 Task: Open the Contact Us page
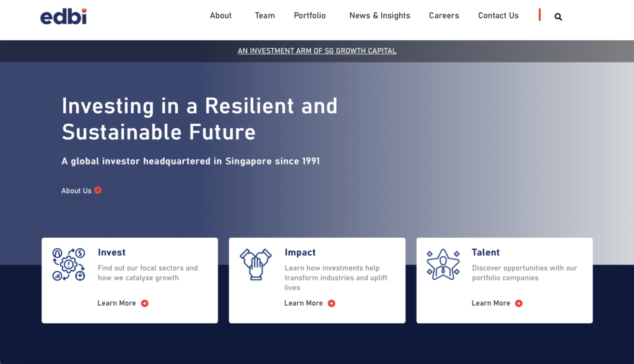tap(498, 15)
